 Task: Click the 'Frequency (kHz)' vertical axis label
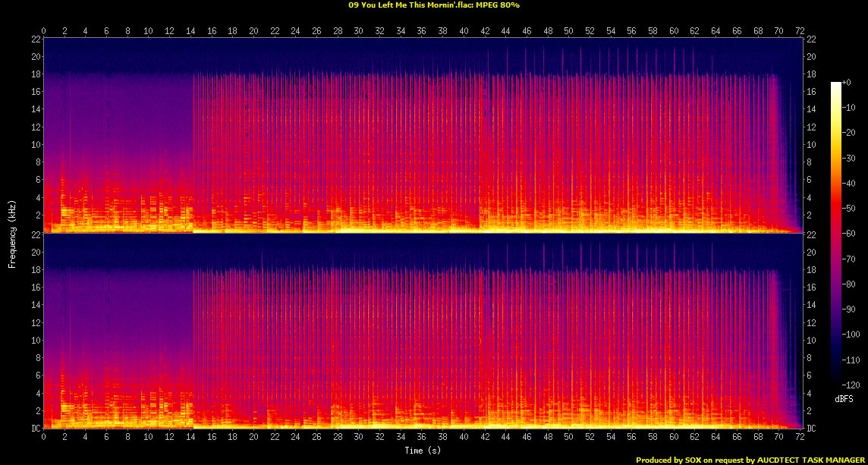13,234
